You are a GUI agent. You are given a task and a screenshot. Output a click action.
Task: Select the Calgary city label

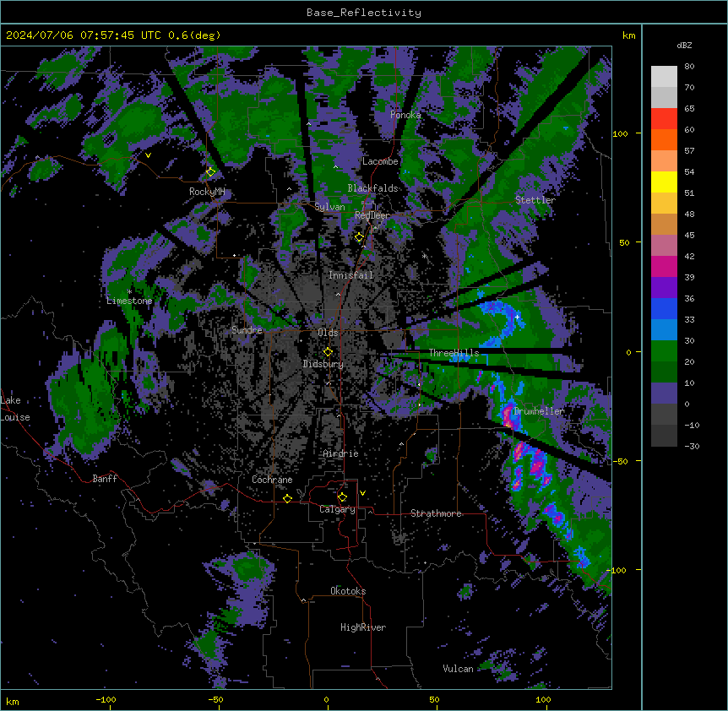pyautogui.click(x=337, y=509)
